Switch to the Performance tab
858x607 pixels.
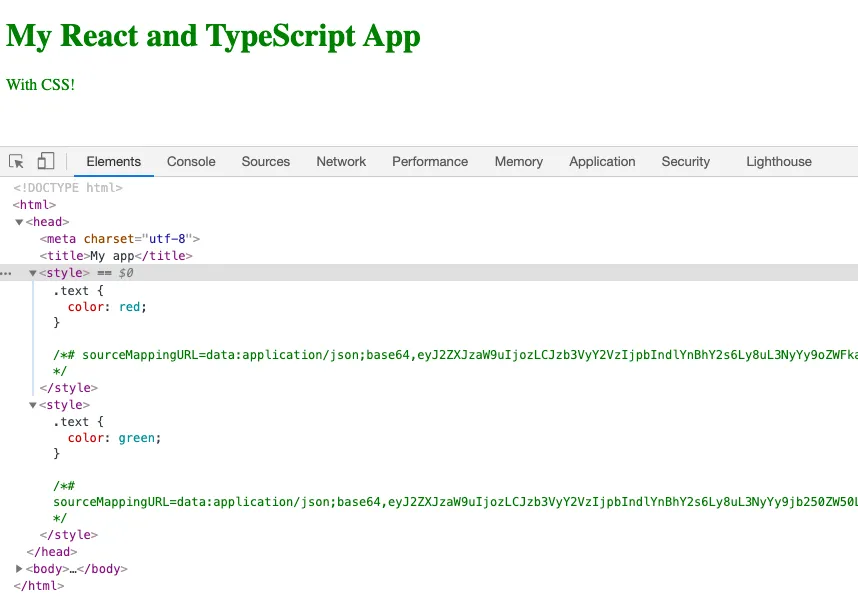tap(430, 161)
